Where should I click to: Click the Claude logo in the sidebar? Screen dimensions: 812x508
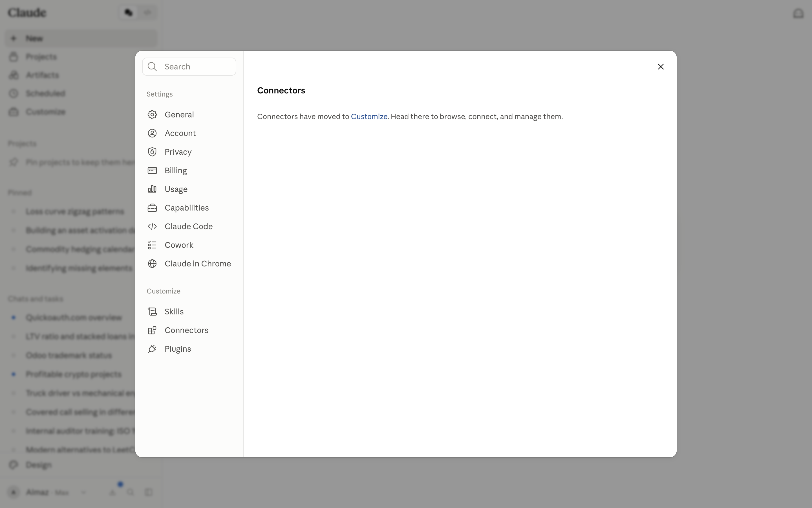(x=27, y=13)
